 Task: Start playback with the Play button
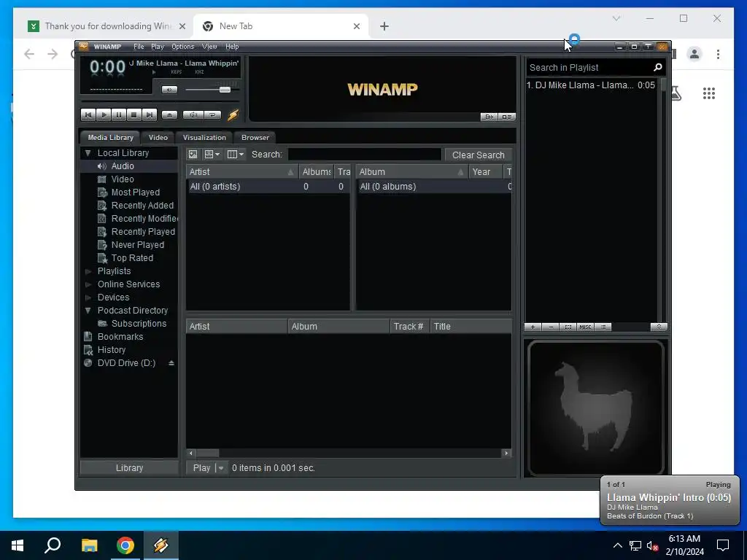[x=104, y=114]
